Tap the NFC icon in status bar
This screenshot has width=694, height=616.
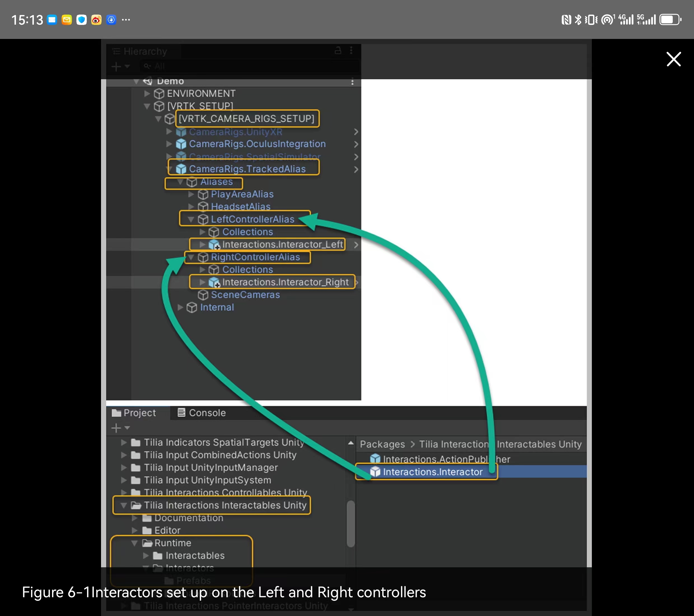coord(566,20)
